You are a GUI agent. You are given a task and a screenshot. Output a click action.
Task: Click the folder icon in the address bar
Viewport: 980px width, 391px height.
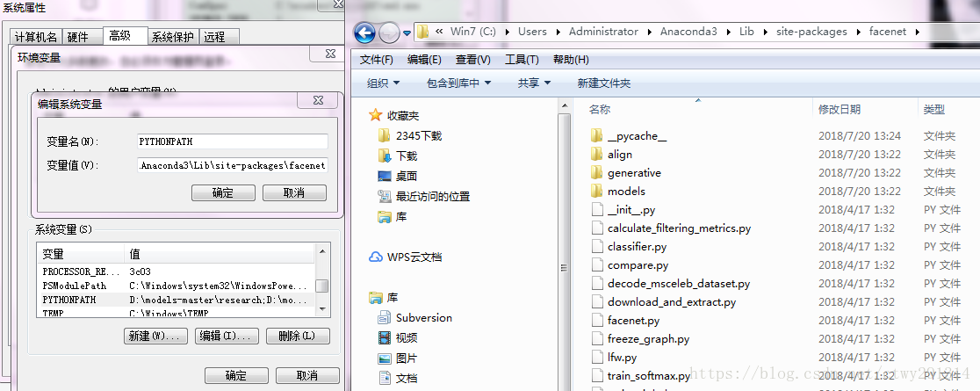(423, 32)
